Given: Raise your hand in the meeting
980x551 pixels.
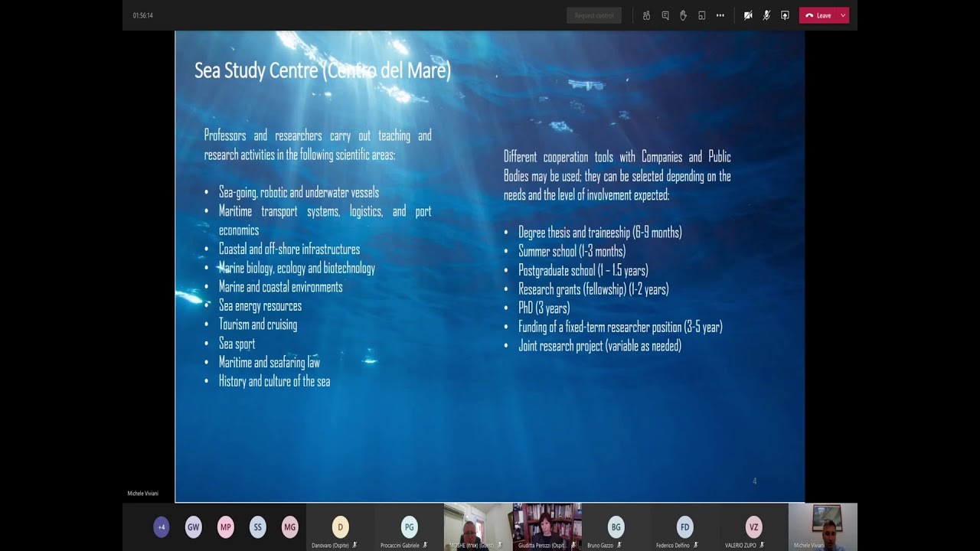Looking at the screenshot, I should coord(683,15).
